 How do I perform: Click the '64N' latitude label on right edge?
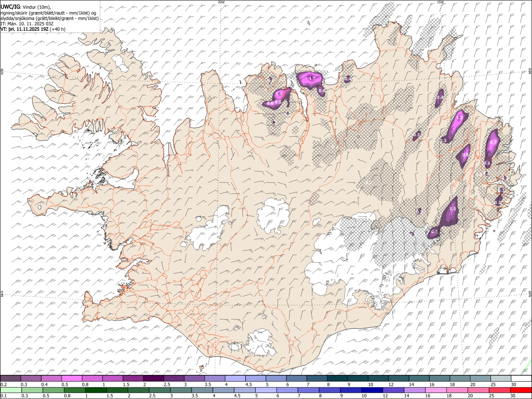[530, 293]
